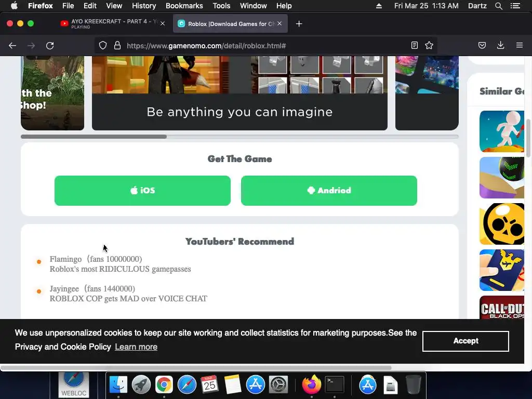Open the Window menu

(254, 6)
